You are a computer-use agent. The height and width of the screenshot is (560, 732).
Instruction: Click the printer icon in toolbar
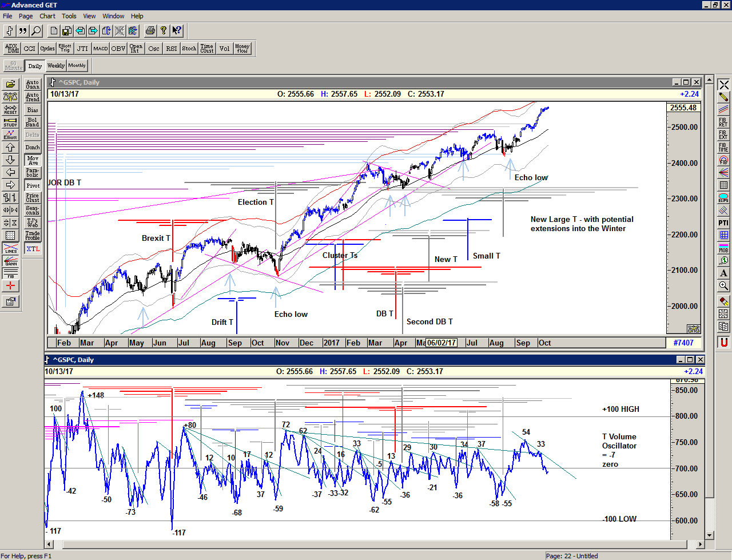(150, 31)
